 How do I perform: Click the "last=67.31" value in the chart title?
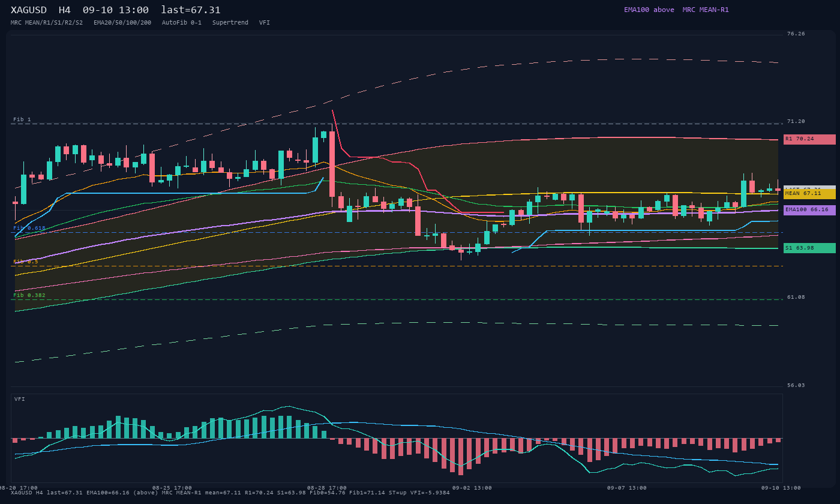point(191,10)
